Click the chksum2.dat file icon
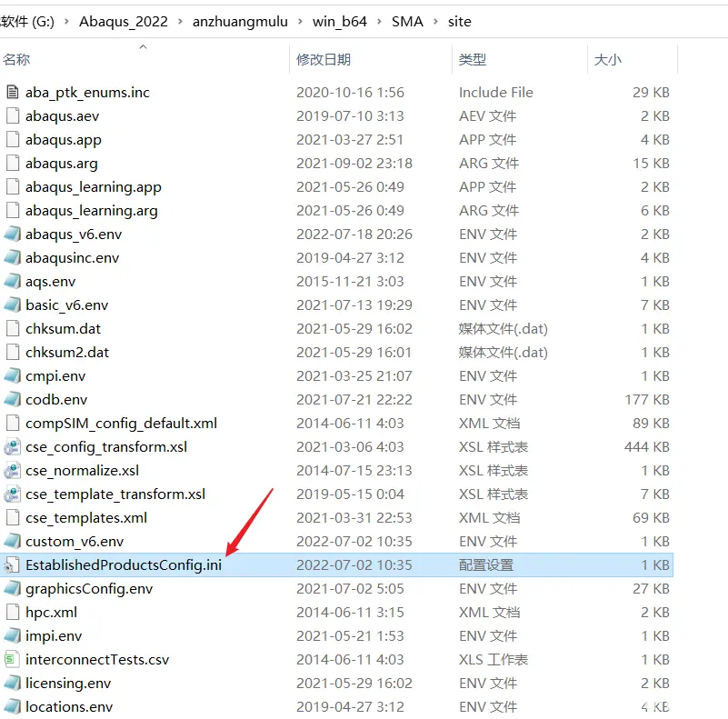The width and height of the screenshot is (728, 719). coord(13,352)
